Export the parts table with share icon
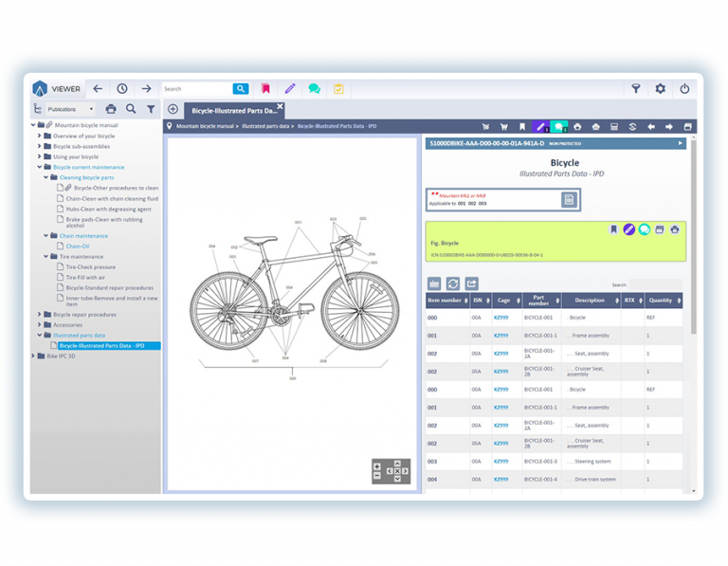 [471, 283]
